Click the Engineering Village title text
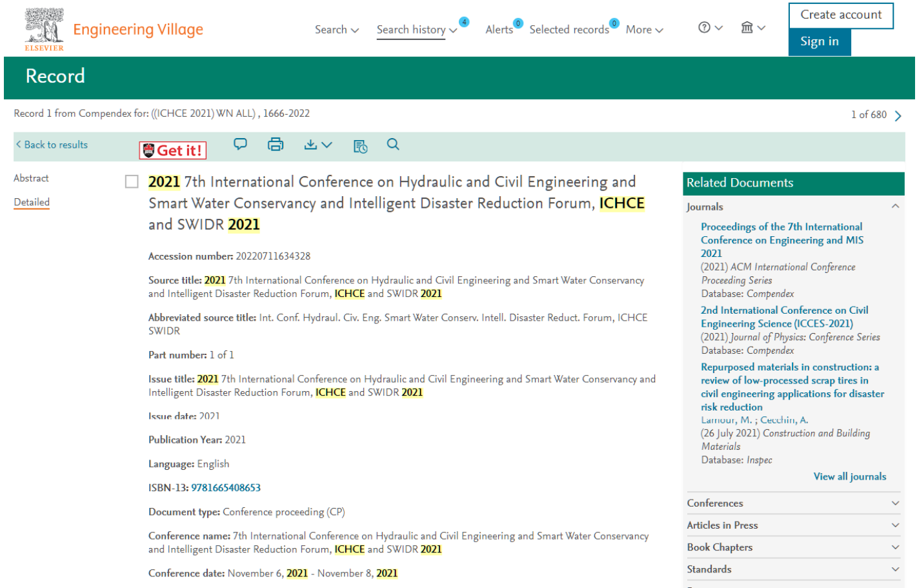 coord(138,30)
